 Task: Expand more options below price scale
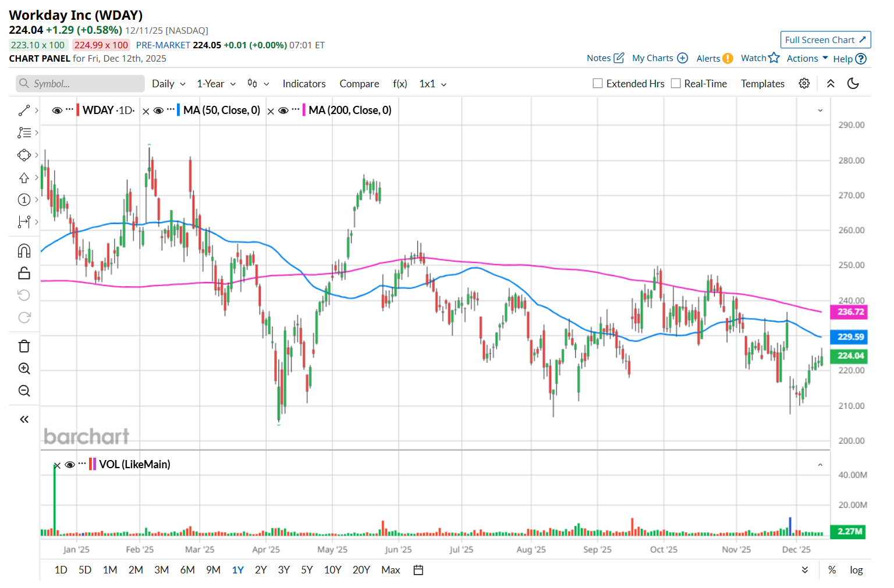(x=805, y=570)
